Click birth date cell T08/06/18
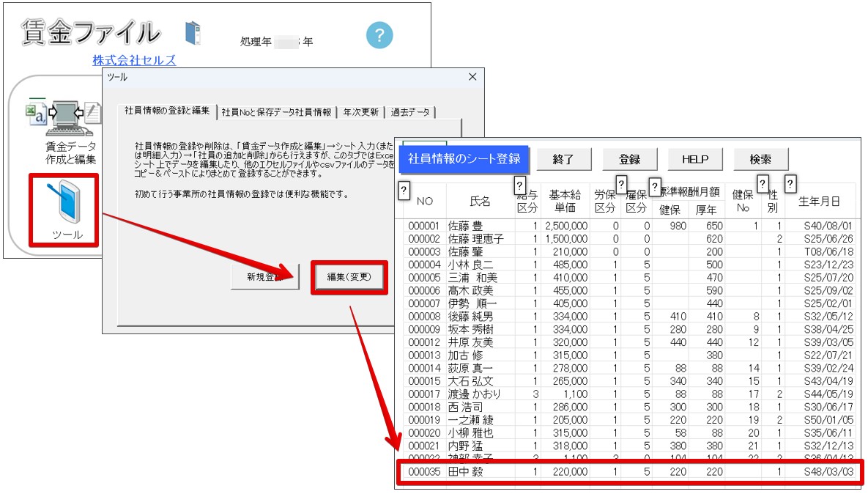This screenshot has width=868, height=494. pyautogui.click(x=828, y=251)
